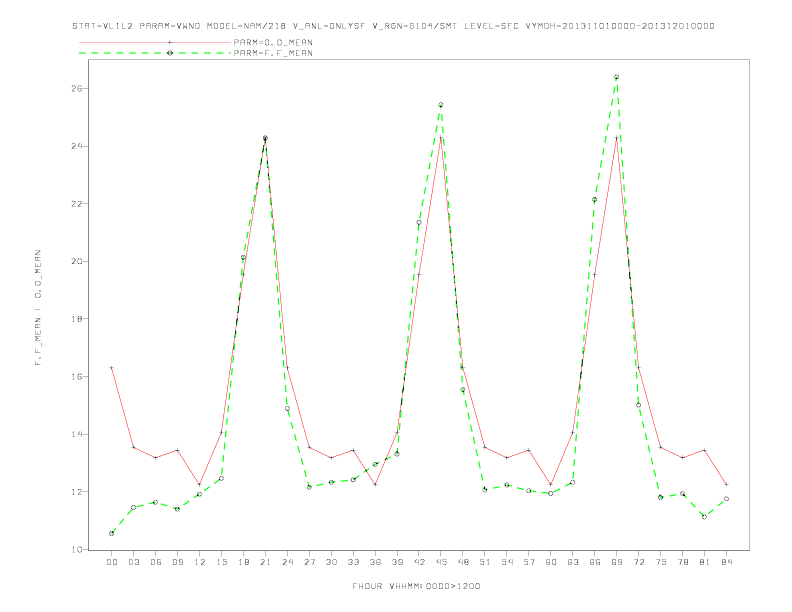Click the x-axis forecast hour label 54

coord(507,562)
